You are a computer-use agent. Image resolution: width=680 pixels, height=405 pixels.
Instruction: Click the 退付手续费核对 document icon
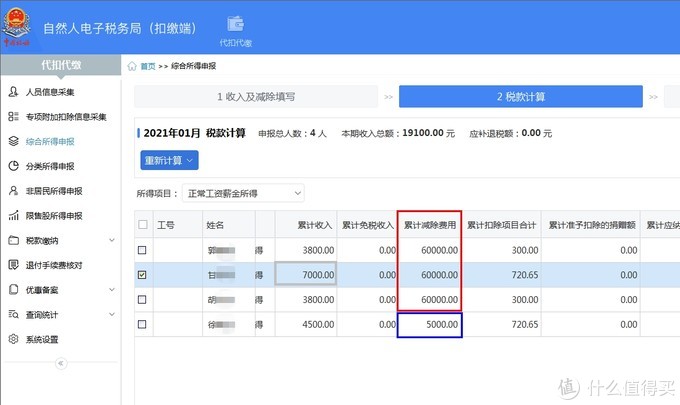coord(13,265)
